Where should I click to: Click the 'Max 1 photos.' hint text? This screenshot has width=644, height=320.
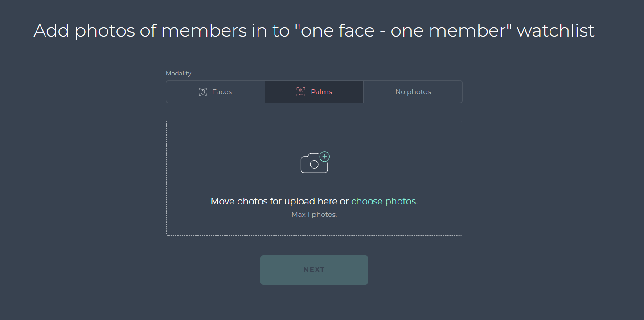click(314, 215)
